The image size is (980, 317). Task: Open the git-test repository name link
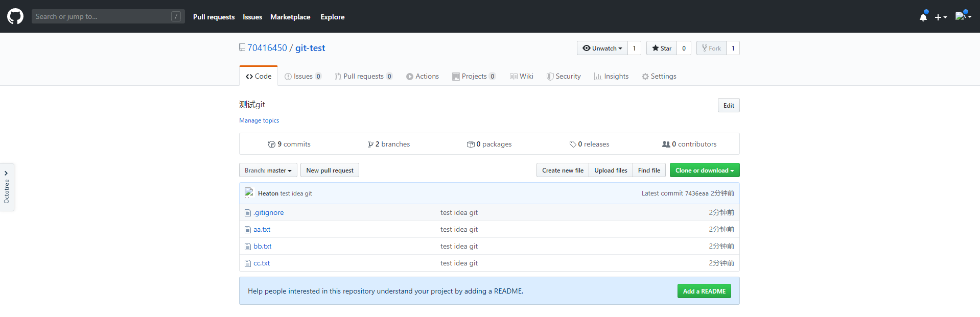point(310,48)
